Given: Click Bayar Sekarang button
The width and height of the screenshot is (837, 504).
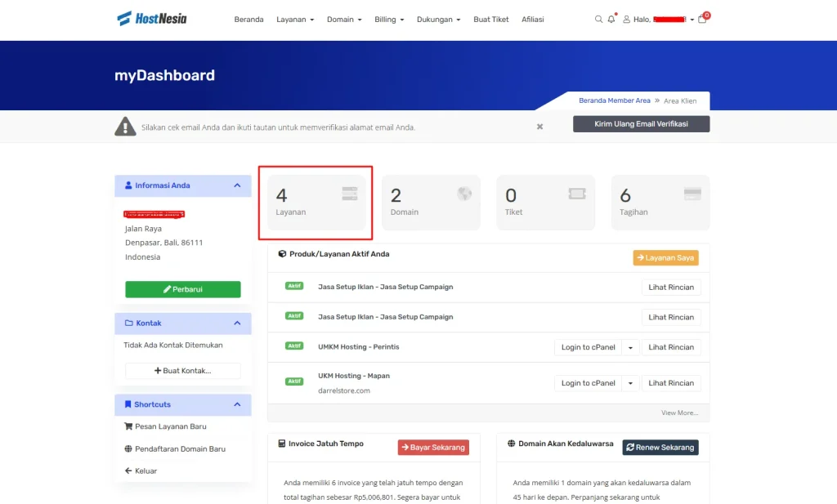Looking at the screenshot, I should (x=433, y=448).
